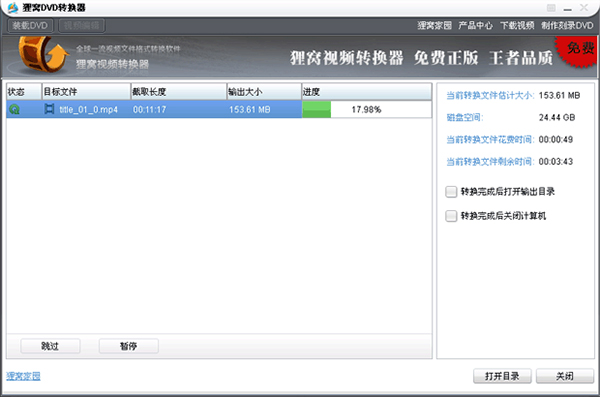Screen dimensions: 600x397
Task: Click the 截取长度 column header
Action: click(x=179, y=92)
